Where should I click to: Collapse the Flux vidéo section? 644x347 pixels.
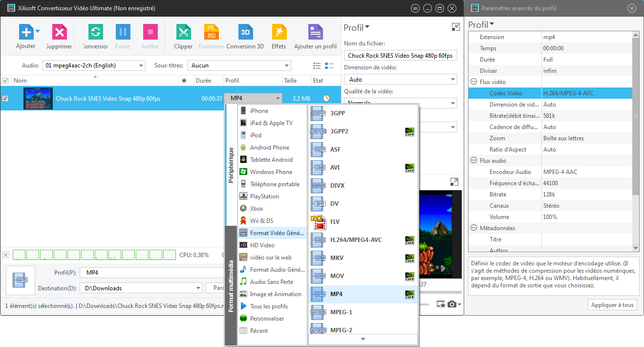click(473, 82)
